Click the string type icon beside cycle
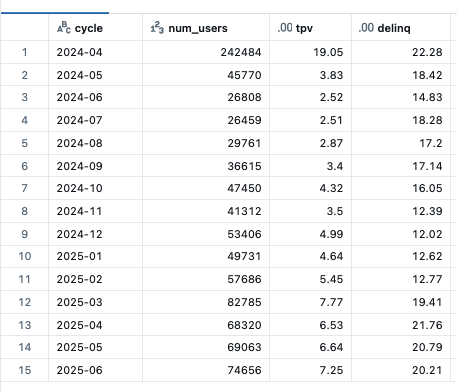Screen dimensions: 457x392 [x=64, y=28]
